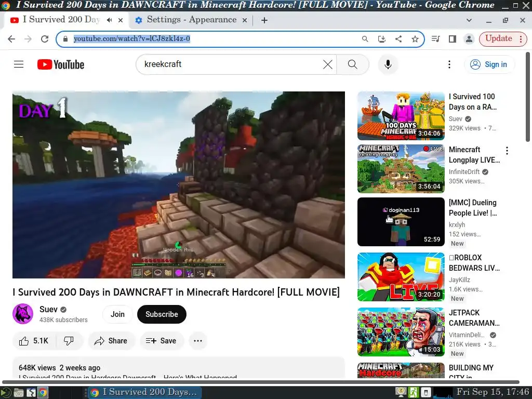Open YouTube settings three-dot menu
This screenshot has height=399, width=532.
click(449, 64)
